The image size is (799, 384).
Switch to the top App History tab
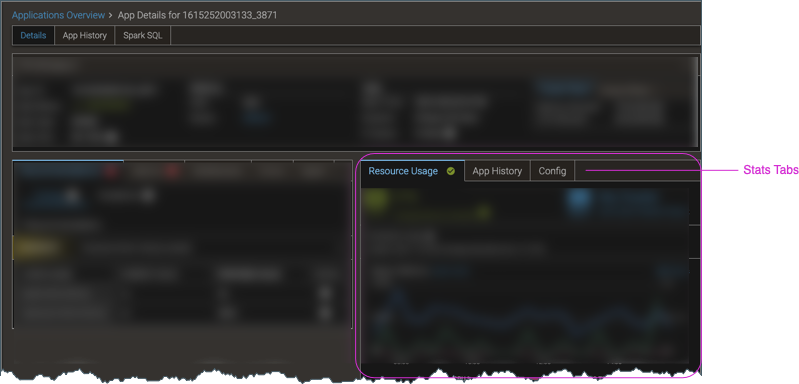85,36
